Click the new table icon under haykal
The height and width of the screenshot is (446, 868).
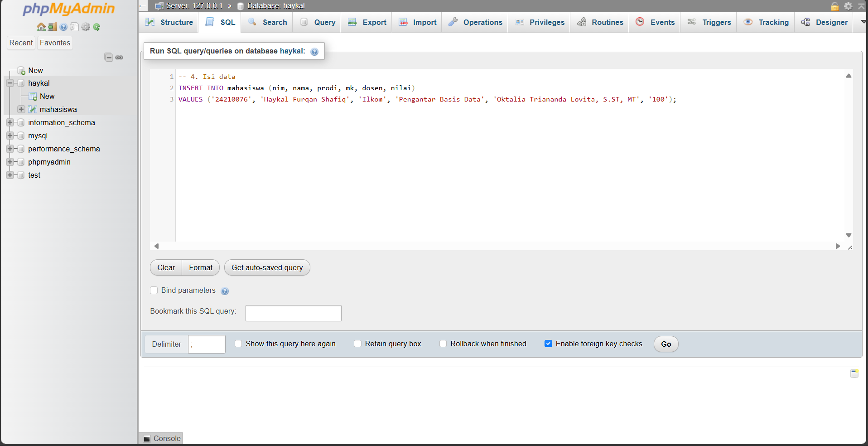[x=33, y=97]
